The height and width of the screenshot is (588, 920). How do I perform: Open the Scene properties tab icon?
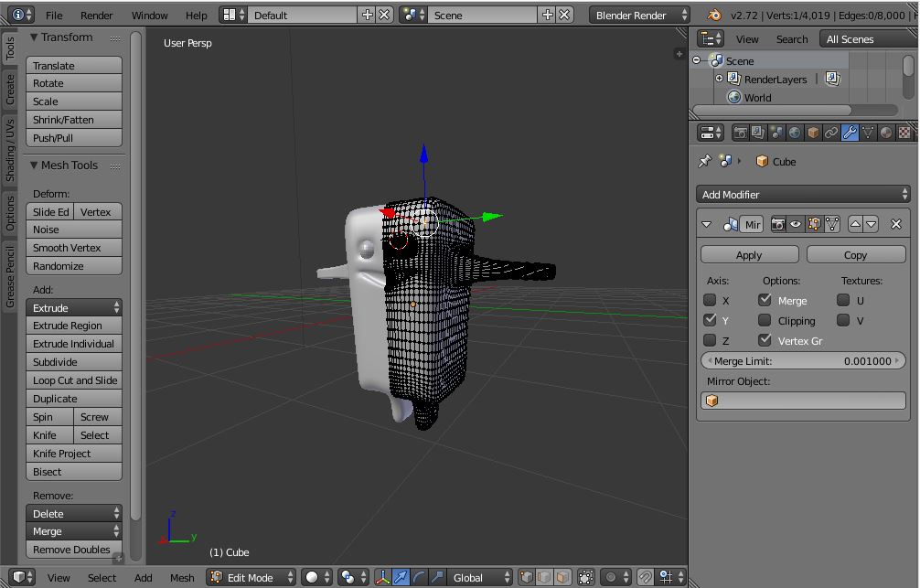click(776, 133)
